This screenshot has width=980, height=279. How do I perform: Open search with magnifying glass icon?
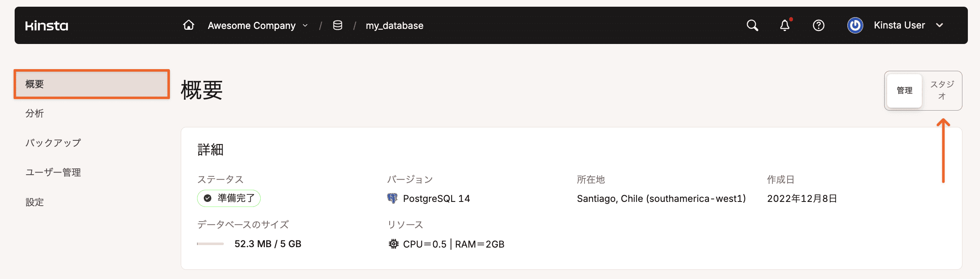[752, 26]
